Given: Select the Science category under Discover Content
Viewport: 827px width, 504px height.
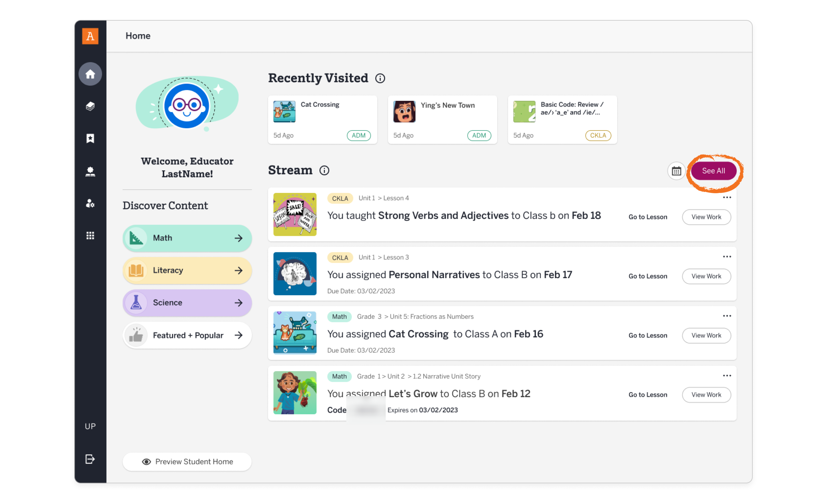Looking at the screenshot, I should tap(187, 302).
